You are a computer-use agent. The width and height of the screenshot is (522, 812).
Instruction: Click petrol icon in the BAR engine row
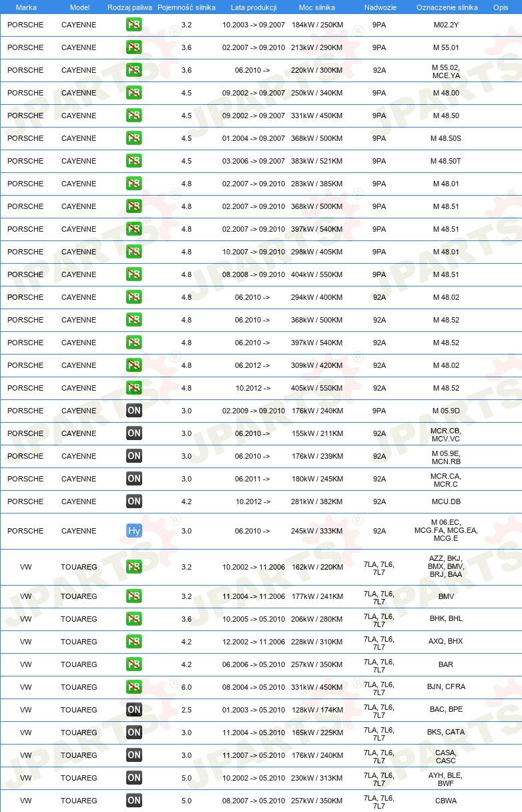point(134,664)
